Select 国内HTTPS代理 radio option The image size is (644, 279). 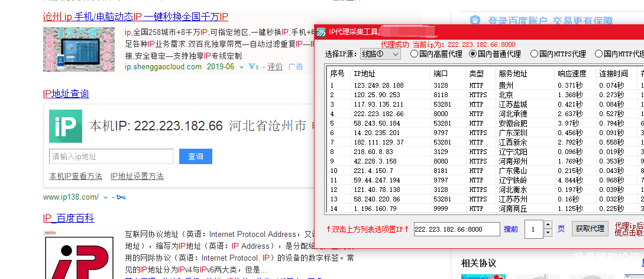tap(558, 54)
